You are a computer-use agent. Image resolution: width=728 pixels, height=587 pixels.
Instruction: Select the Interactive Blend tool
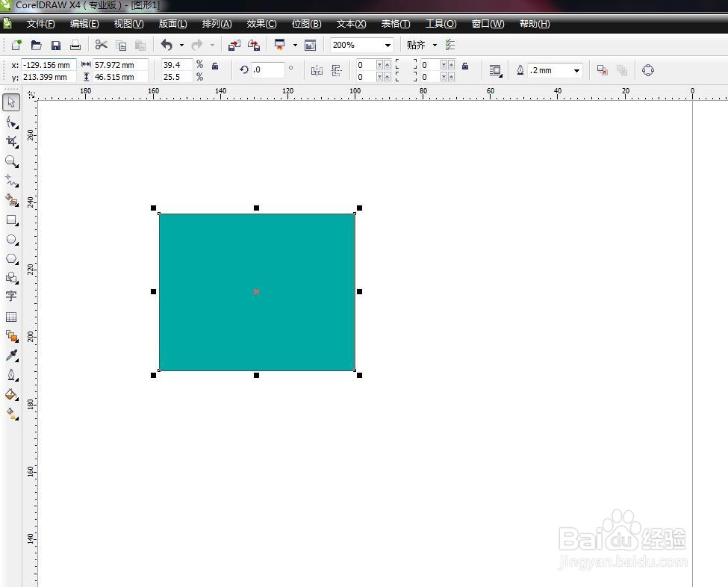click(12, 336)
